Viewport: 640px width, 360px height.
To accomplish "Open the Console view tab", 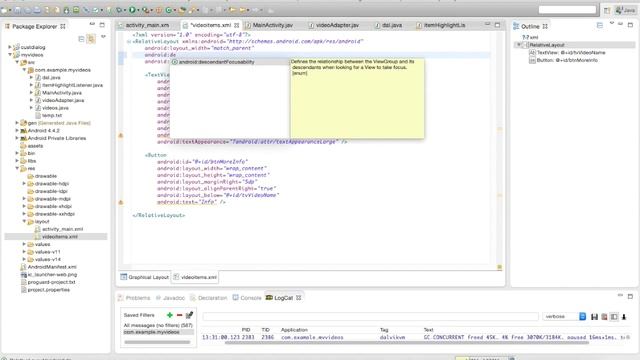I will tap(247, 298).
